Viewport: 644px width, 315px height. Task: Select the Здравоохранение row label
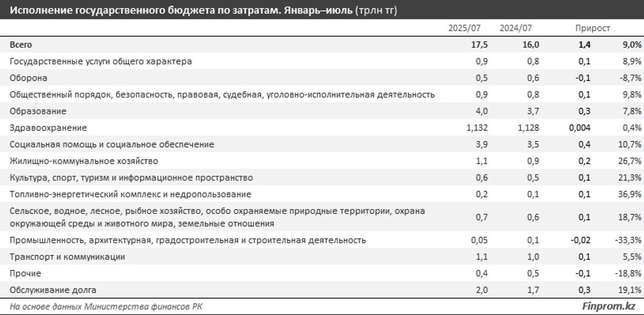tap(48, 128)
